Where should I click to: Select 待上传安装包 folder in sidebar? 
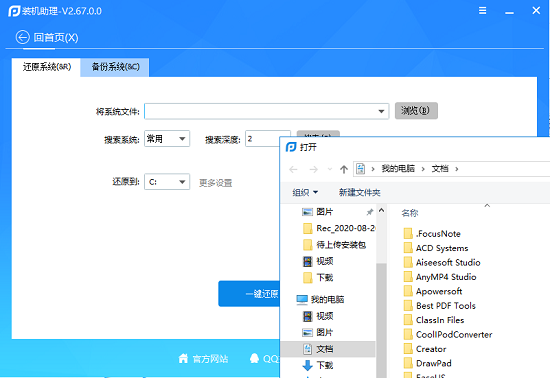pos(335,245)
